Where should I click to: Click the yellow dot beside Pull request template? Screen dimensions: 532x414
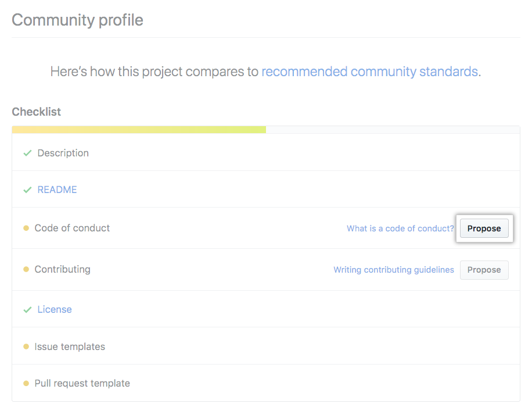click(26, 384)
